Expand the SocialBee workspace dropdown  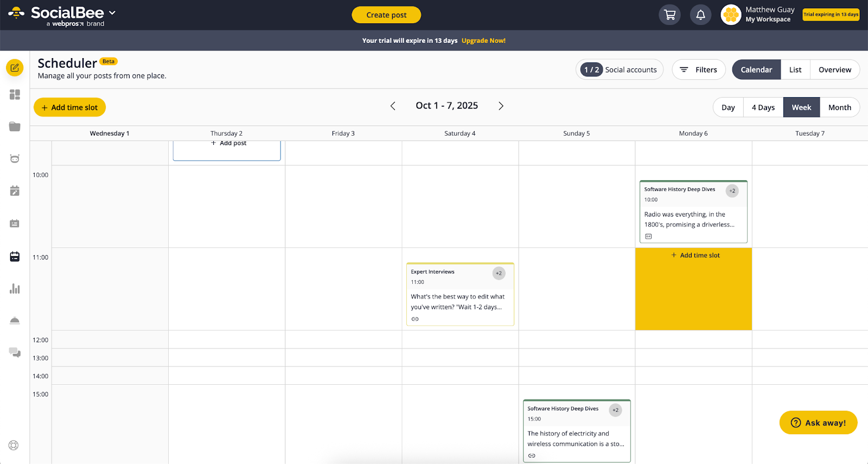(112, 12)
